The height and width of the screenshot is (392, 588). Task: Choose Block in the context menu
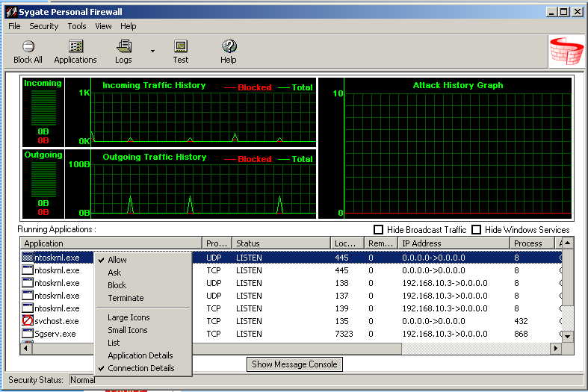tap(143, 285)
